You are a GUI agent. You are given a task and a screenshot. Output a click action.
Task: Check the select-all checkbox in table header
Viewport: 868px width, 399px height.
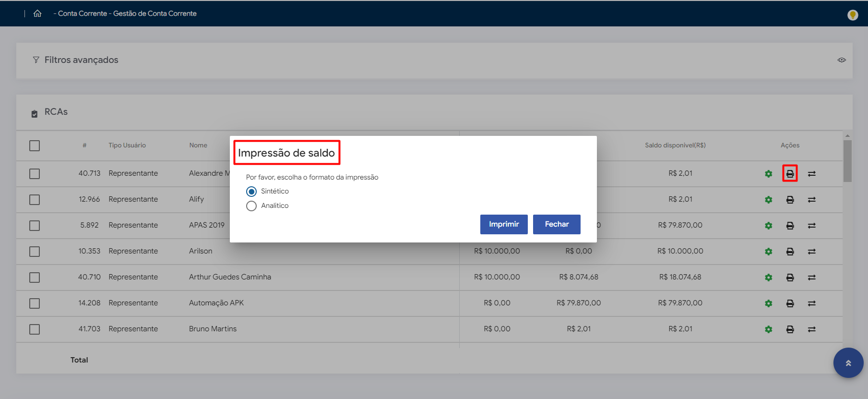(35, 145)
